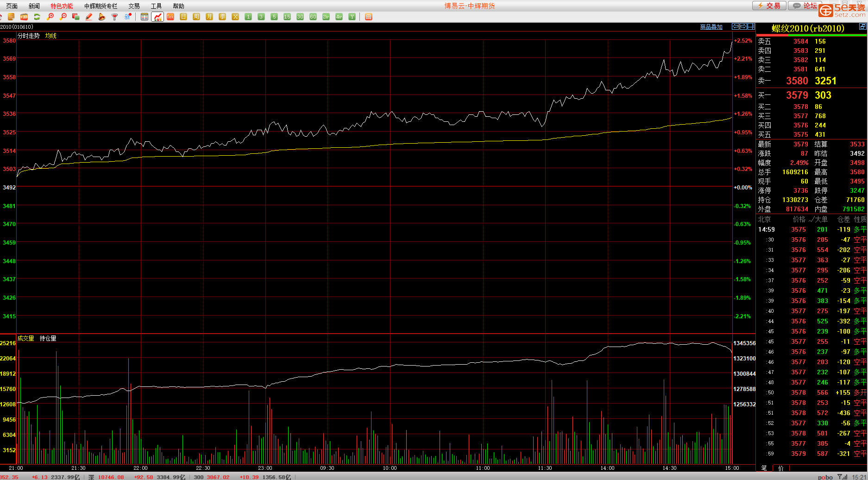The height and width of the screenshot is (480, 868).
Task: Click the right arrow chart navigation icon
Action: point(743,26)
